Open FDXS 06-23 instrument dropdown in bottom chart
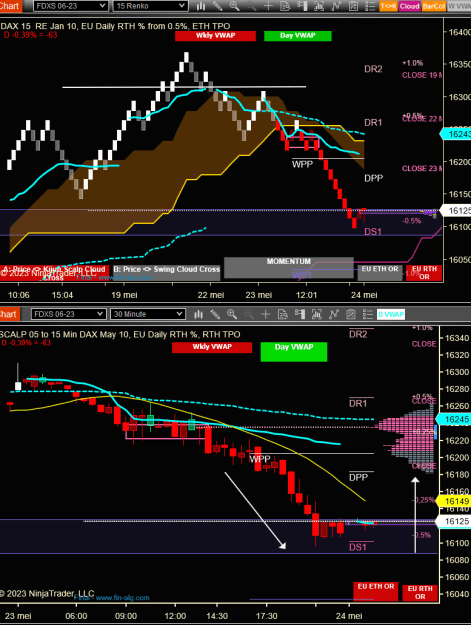 point(68,314)
